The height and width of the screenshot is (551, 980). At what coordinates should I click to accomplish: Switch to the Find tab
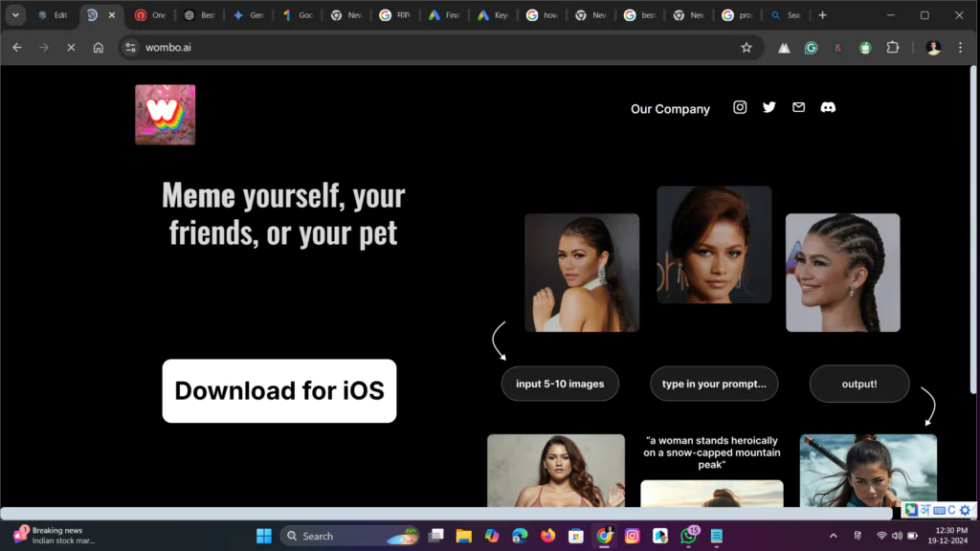(x=444, y=15)
